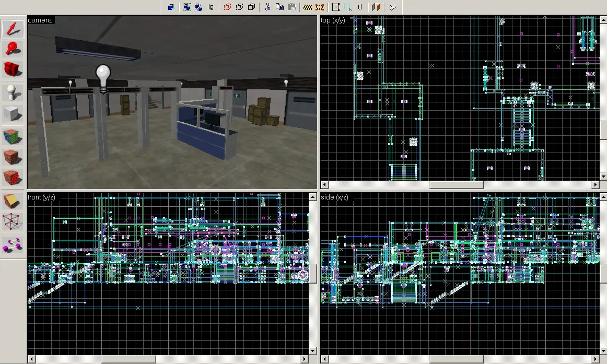
Task: Choose the red Camera tool
Action: 13,69
